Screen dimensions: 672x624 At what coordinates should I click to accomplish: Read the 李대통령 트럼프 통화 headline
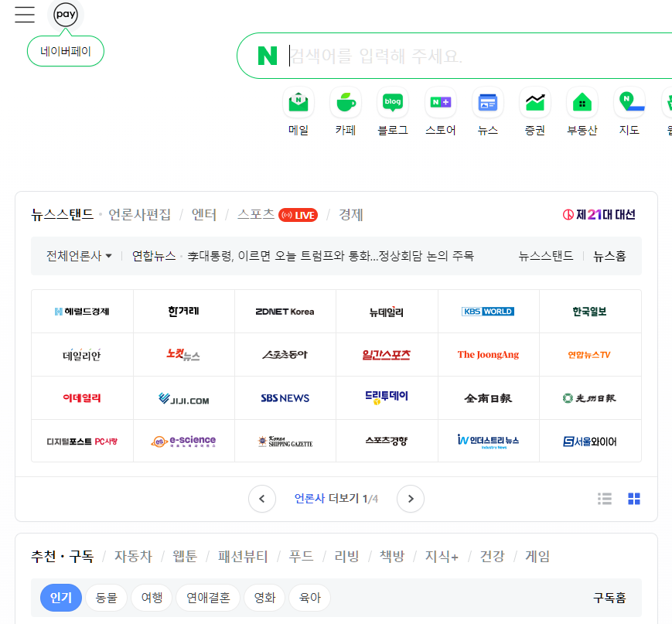point(331,256)
